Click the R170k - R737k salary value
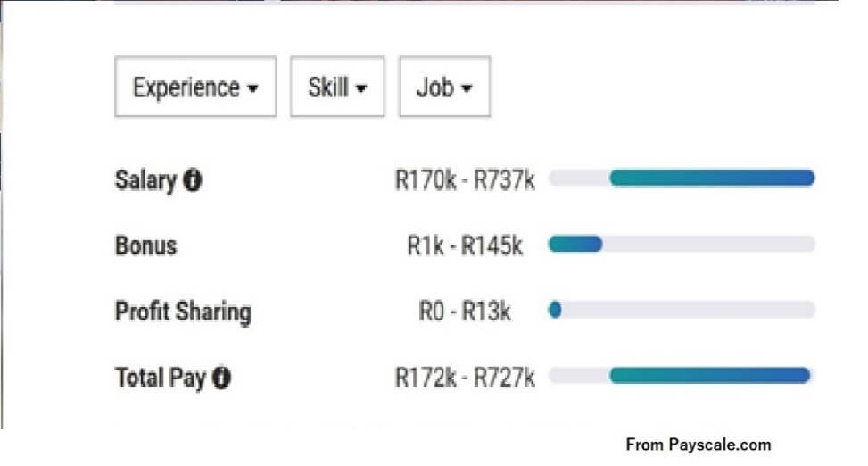 [465, 180]
